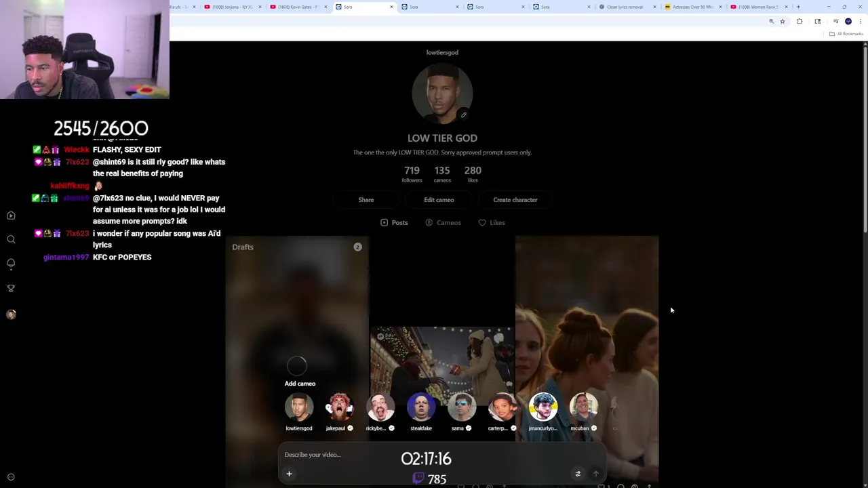Click chat message 'FLASHY, SEXY EDIT'
This screenshot has width=868, height=488.
point(127,150)
